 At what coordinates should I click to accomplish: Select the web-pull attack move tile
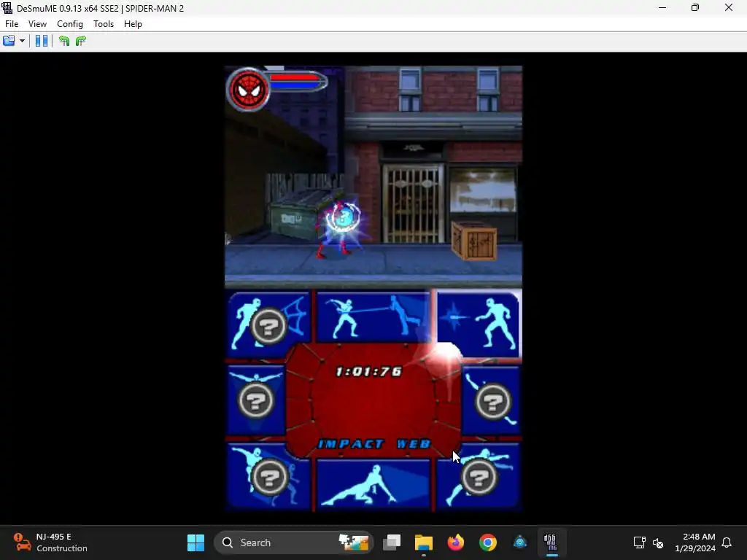[373, 316]
